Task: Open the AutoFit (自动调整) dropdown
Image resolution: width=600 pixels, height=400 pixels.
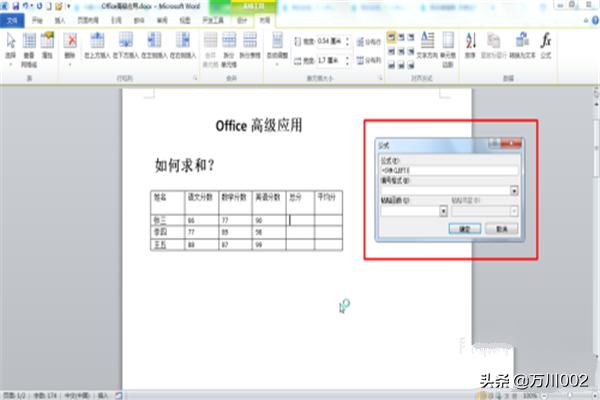Action: tap(277, 49)
